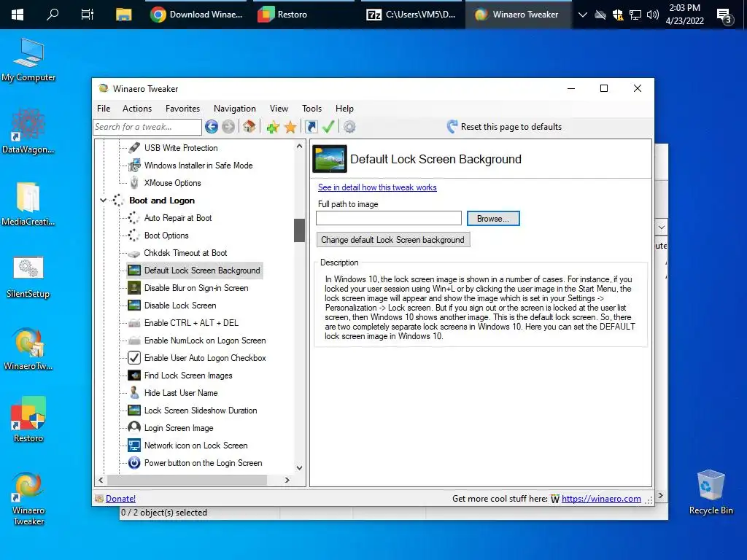747x560 pixels.
Task: Collapse the Boot and Logon category
Action: point(103,201)
